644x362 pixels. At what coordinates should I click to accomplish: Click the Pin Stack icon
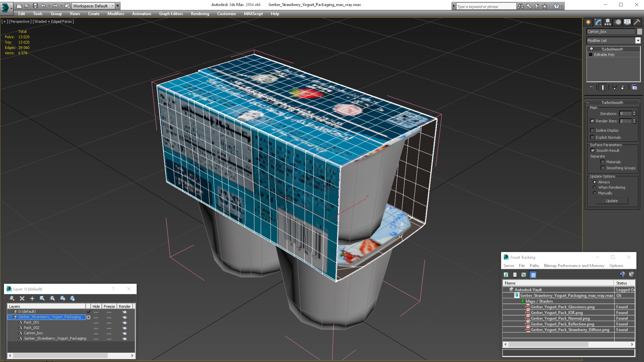pos(591,87)
